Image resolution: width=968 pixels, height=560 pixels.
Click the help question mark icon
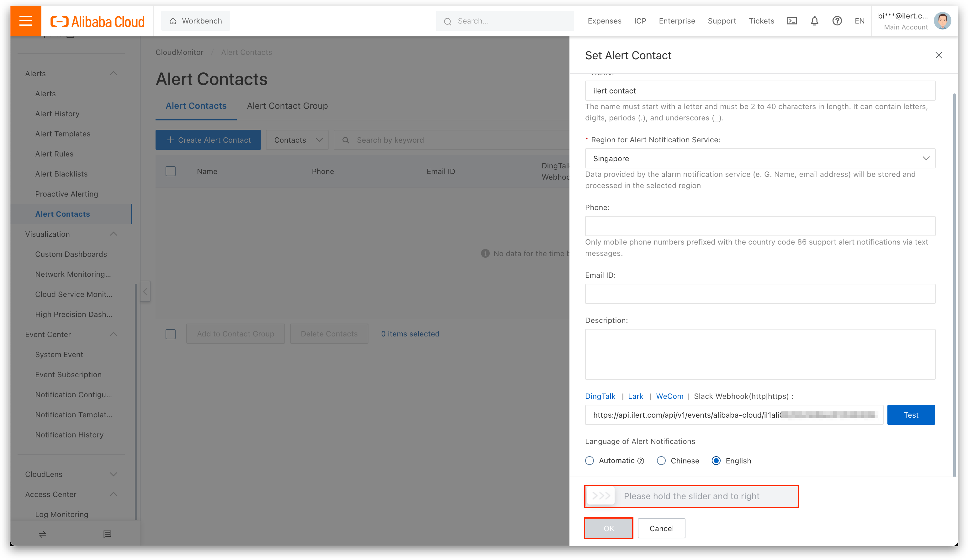click(x=837, y=21)
